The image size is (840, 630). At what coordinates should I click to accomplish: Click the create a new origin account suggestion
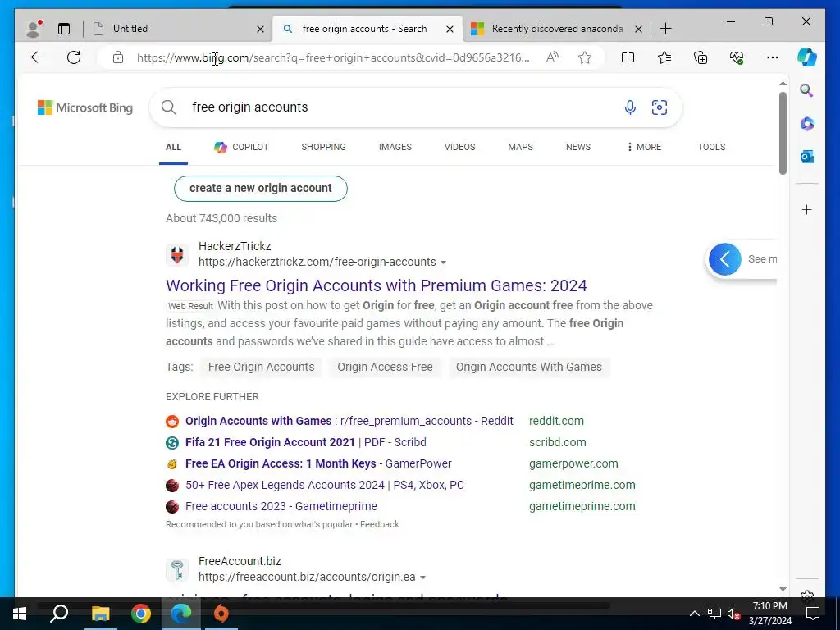tap(260, 189)
